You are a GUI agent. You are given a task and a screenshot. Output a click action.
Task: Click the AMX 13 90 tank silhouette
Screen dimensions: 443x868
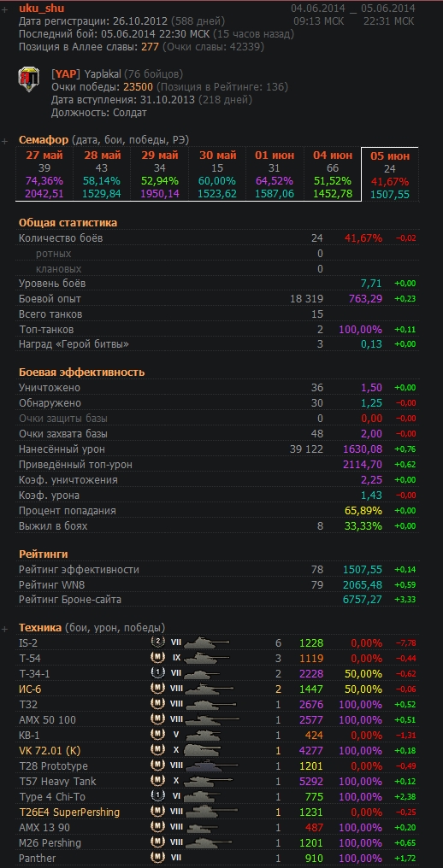[203, 828]
